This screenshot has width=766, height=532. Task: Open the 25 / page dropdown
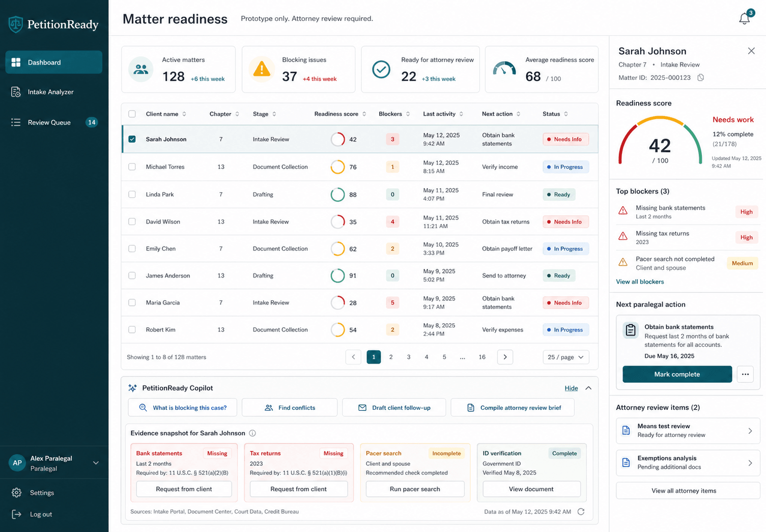click(566, 357)
